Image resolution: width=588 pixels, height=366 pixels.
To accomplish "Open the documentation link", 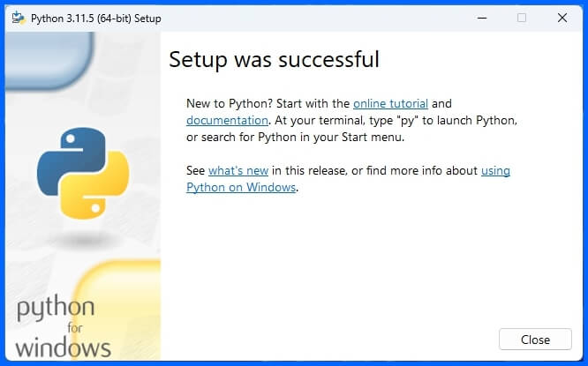I will pos(227,120).
